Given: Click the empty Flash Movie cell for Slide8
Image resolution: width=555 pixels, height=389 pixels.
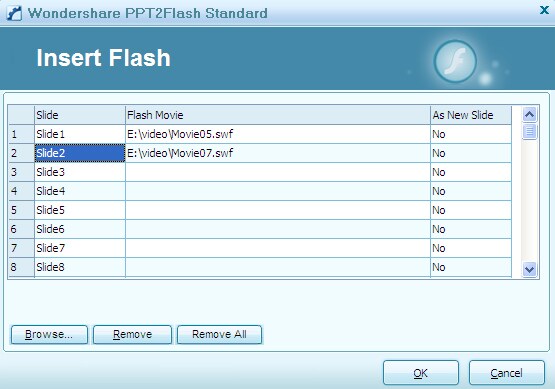Looking at the screenshot, I should point(278,267).
